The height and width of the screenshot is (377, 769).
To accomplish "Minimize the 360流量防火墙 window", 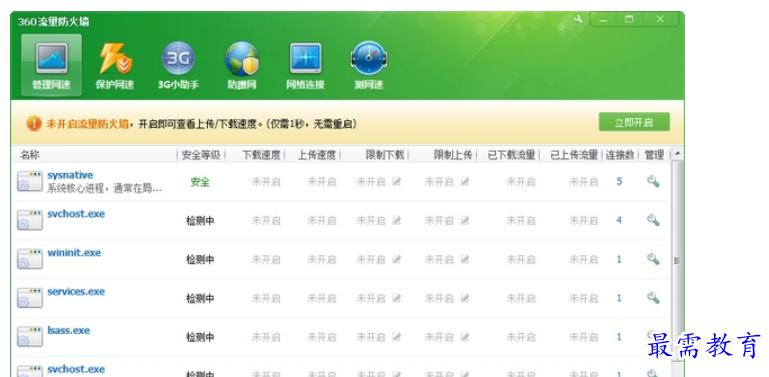I will 603,19.
